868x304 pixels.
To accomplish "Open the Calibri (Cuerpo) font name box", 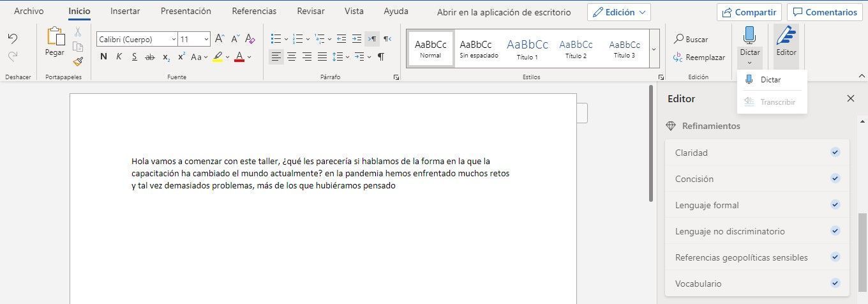I will (137, 39).
